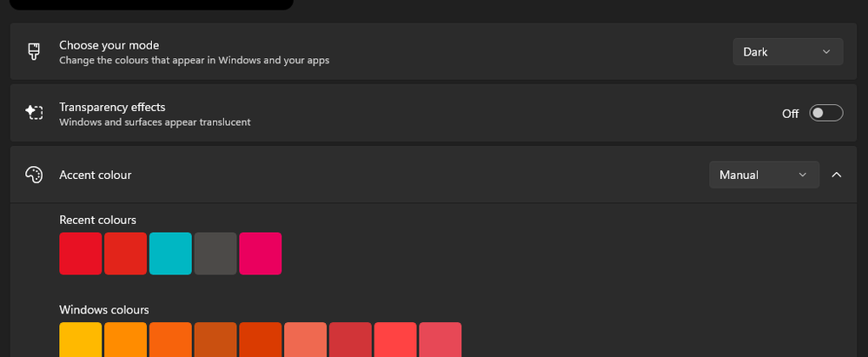Pick the yellow Windows colour swatch
868x357 pixels.
(81, 340)
